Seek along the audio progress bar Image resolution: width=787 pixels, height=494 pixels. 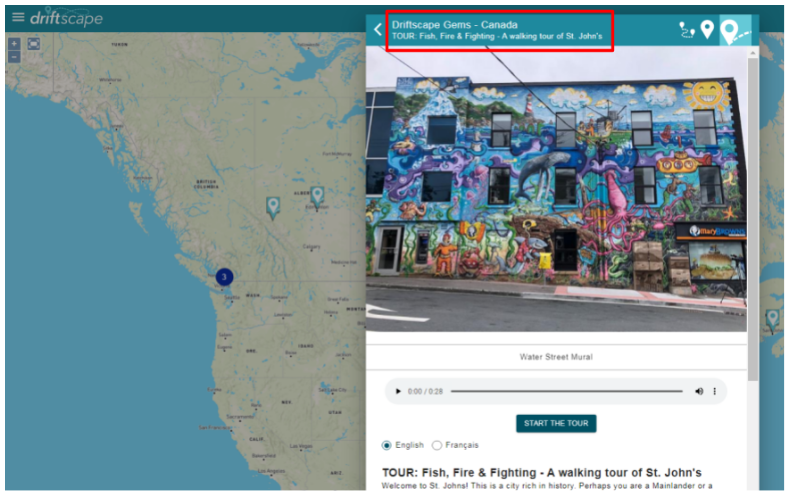click(567, 391)
